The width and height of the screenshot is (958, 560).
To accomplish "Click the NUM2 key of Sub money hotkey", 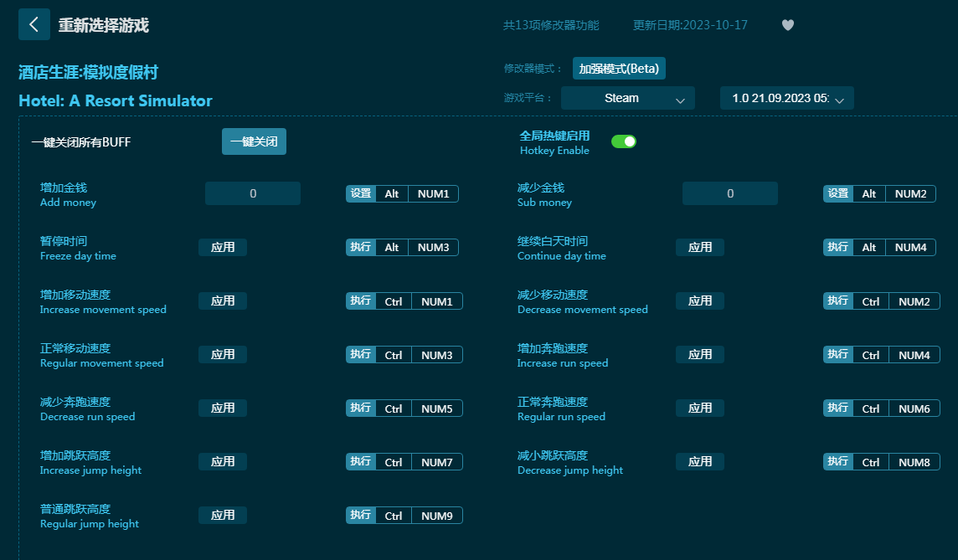I will coord(910,193).
